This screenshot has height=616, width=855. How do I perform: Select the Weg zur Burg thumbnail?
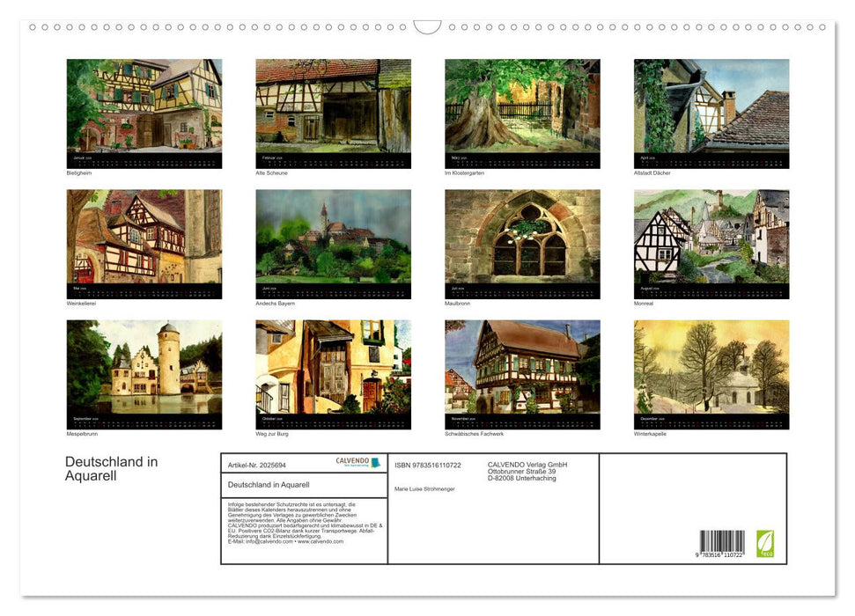click(333, 368)
